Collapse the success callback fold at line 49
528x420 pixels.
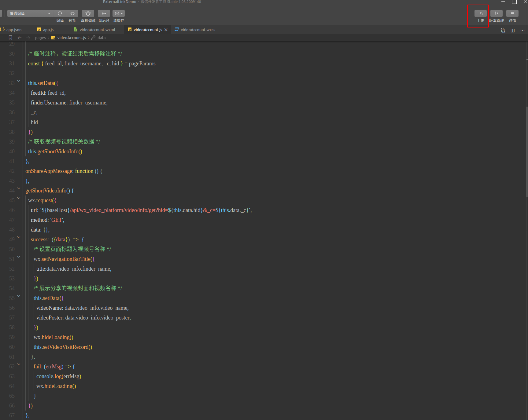19,237
